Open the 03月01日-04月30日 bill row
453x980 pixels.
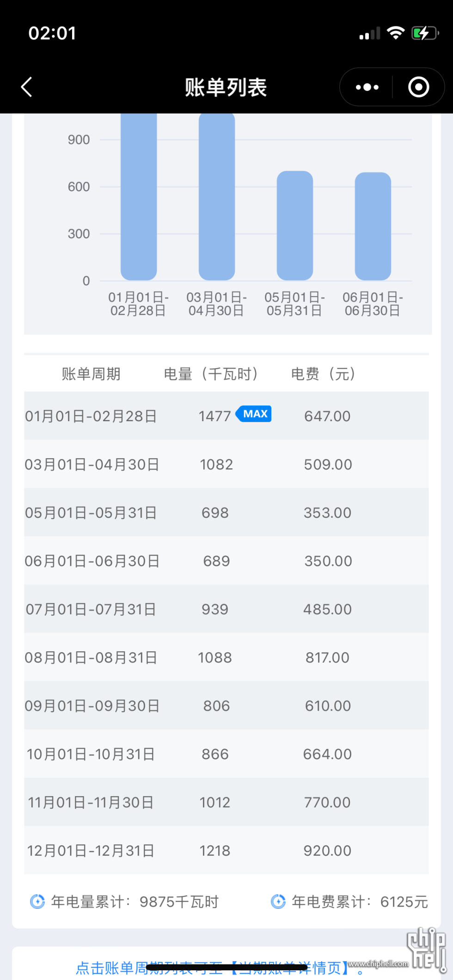pos(226,464)
